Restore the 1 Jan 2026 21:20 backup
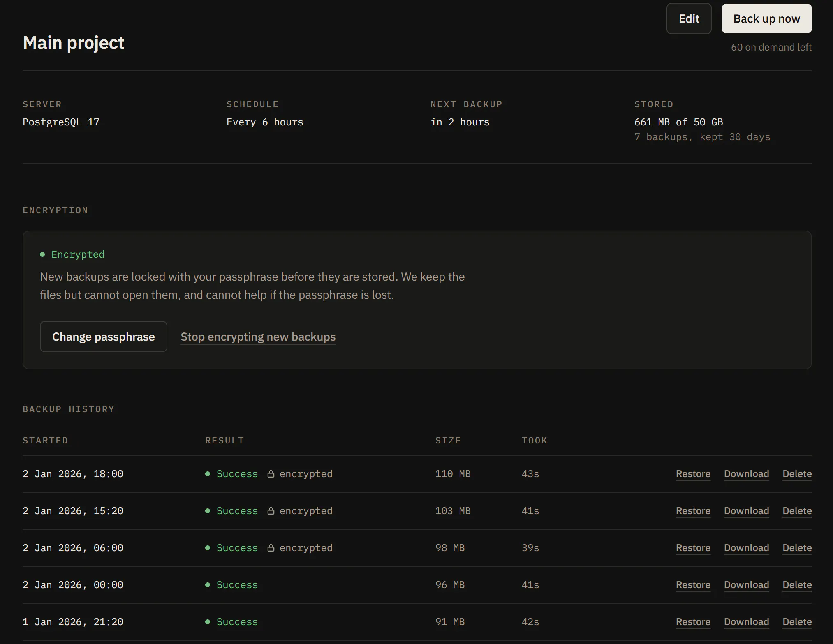This screenshot has height=644, width=833. 693,622
